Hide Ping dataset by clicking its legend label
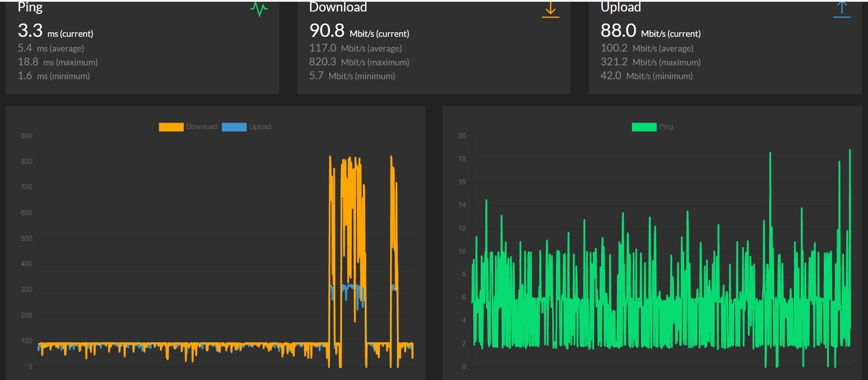The image size is (868, 380). point(666,127)
